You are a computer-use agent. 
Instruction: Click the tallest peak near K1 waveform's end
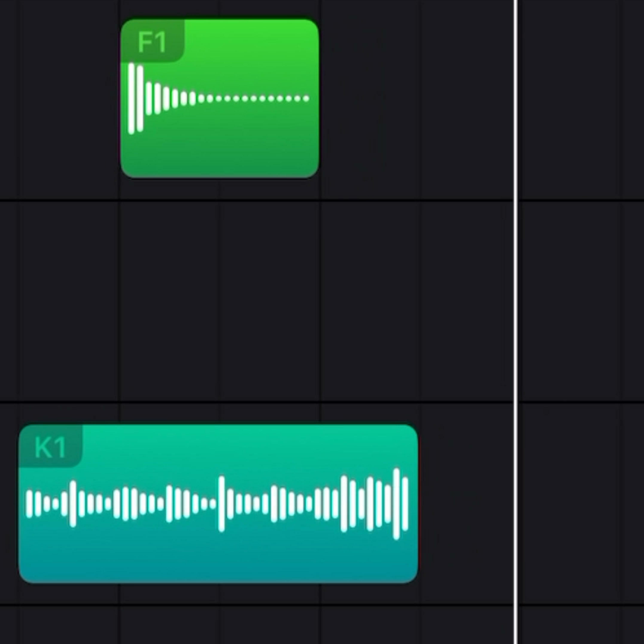(x=396, y=504)
